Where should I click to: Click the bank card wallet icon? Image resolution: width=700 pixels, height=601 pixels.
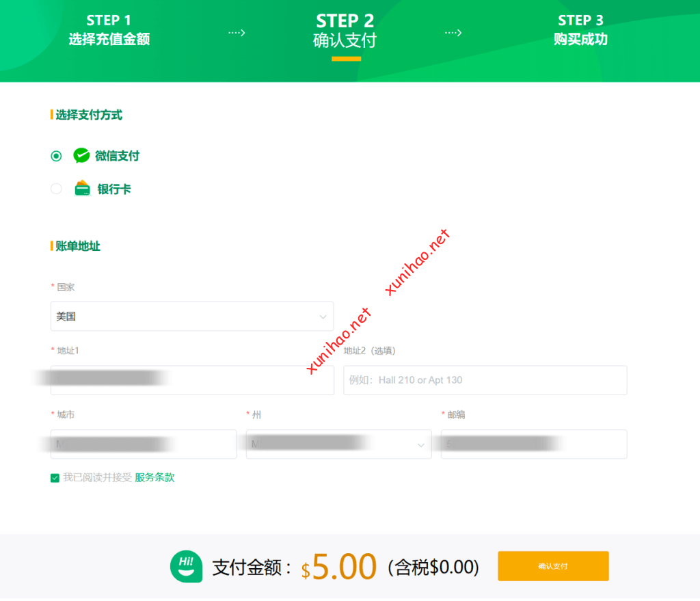(x=82, y=188)
